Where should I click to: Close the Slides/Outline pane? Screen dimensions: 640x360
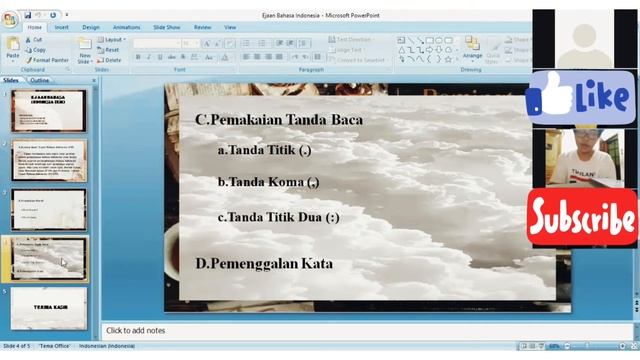94,80
